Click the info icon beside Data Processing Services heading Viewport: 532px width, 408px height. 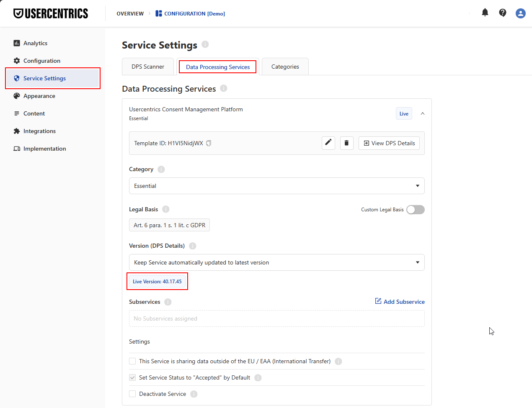click(224, 88)
